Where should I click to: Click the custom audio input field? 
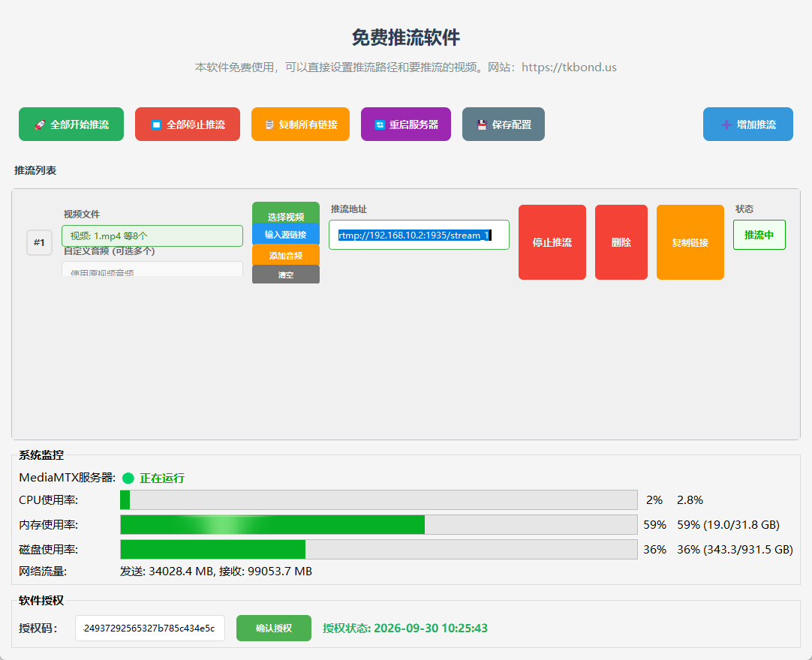pos(152,269)
